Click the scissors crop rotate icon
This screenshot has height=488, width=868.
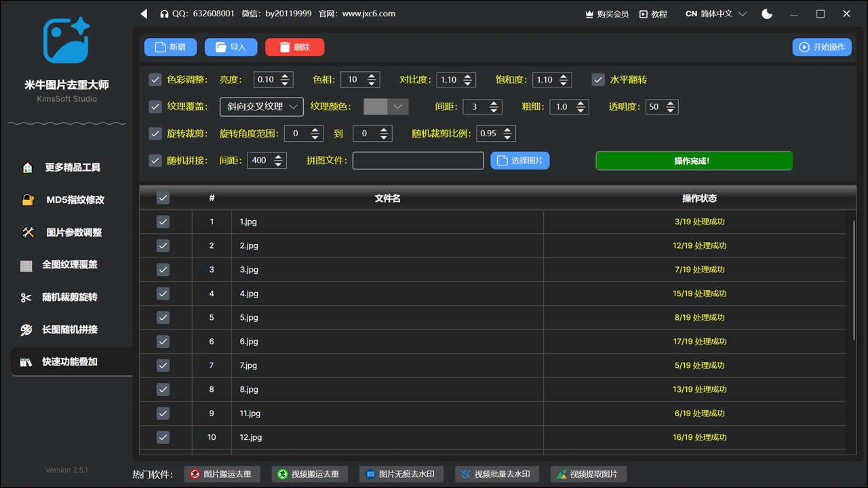26,298
